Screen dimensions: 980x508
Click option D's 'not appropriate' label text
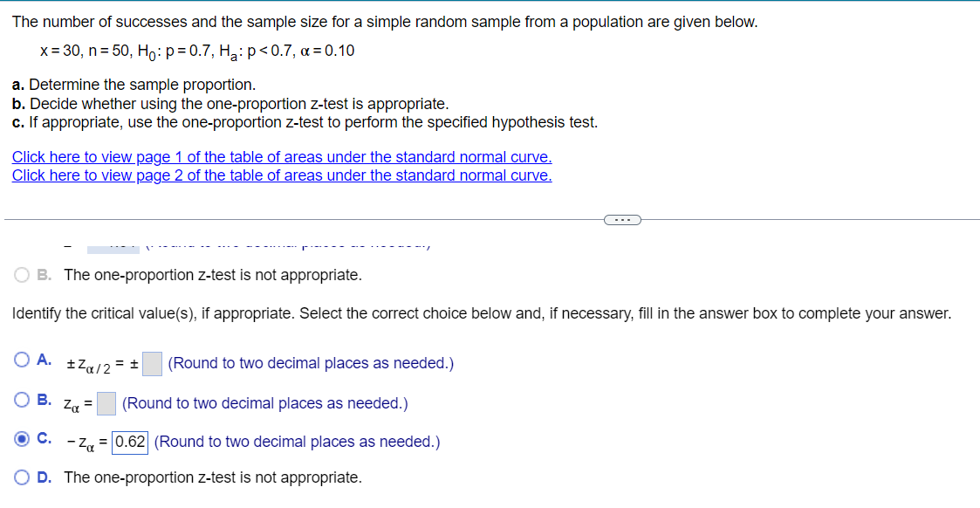point(213,477)
